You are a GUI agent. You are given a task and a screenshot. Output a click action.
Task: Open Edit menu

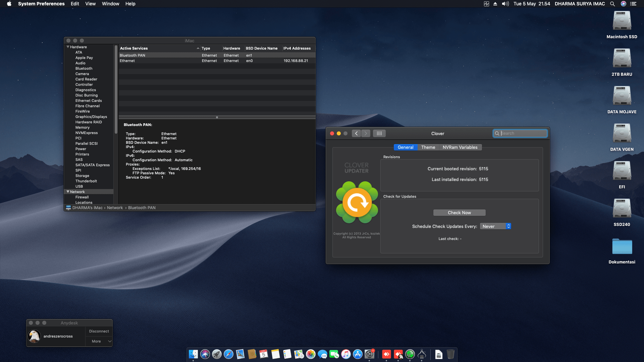[75, 4]
